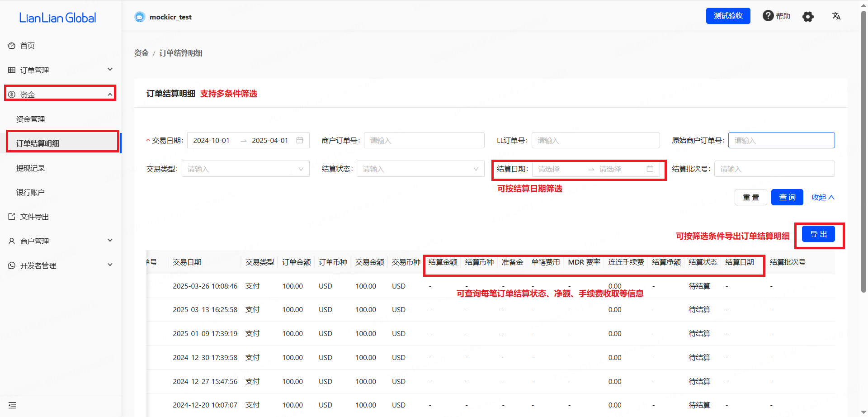Image resolution: width=868 pixels, height=417 pixels.
Task: Click the help question mark icon
Action: (x=768, y=16)
